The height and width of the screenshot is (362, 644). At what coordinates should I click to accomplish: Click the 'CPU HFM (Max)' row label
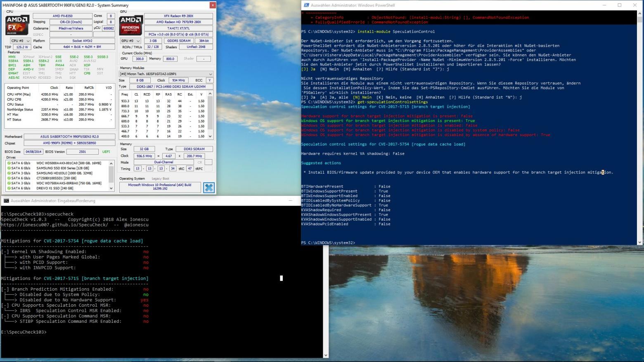pos(19,94)
